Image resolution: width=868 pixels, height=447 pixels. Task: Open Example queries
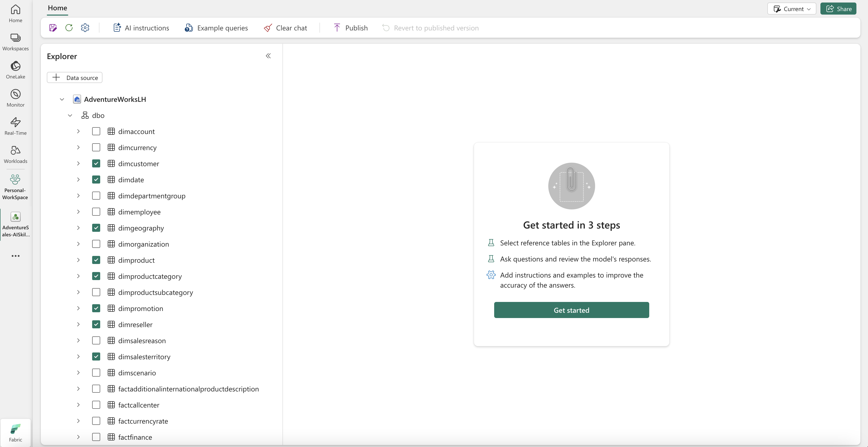[x=216, y=28]
